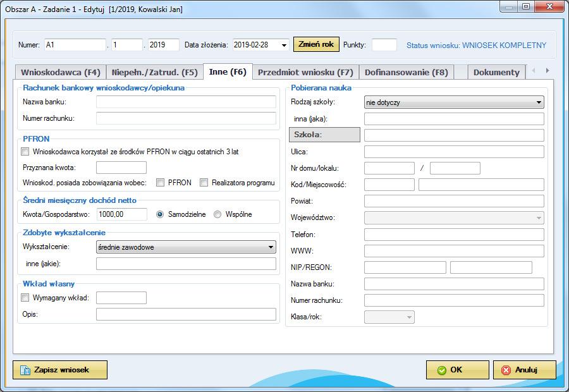Choose the Wspólne radio option
569x392 pixels.
pyautogui.click(x=217, y=214)
